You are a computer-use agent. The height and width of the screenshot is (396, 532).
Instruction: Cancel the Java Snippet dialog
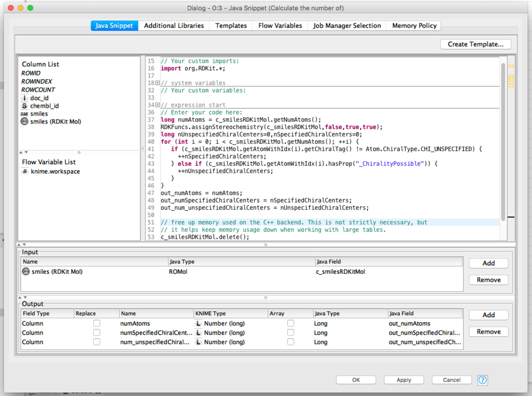(x=452, y=380)
